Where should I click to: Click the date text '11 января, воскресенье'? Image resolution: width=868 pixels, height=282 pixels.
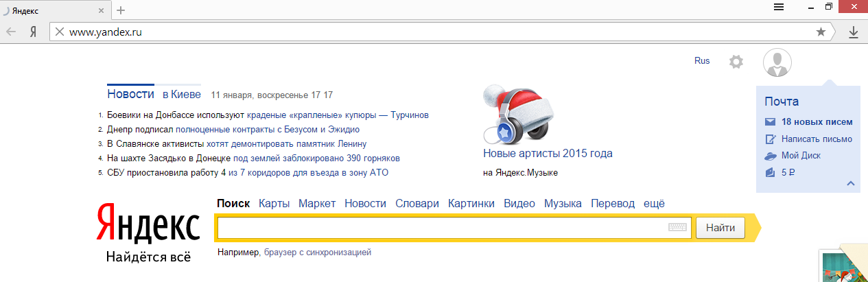click(x=259, y=95)
